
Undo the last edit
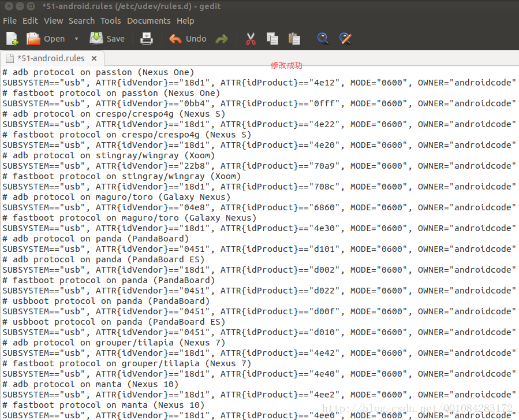(188, 39)
